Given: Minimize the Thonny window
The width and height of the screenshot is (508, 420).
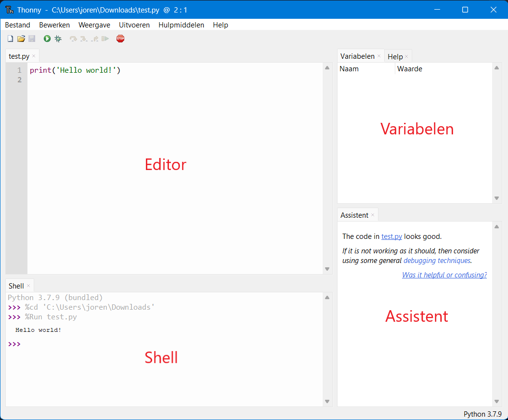Looking at the screenshot, I should coord(437,10).
